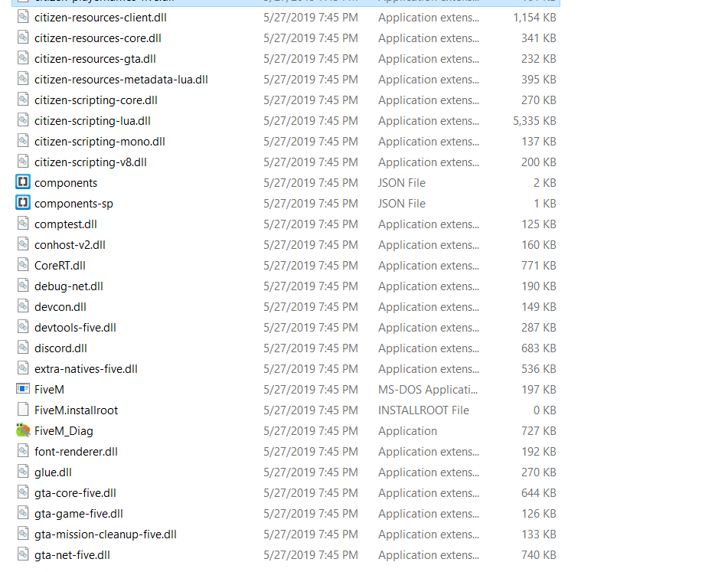Image resolution: width=728 pixels, height=572 pixels.
Task: Select the file named components-sp
Action: pyautogui.click(x=73, y=204)
